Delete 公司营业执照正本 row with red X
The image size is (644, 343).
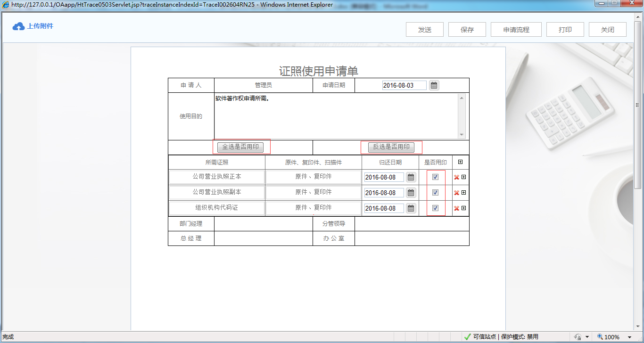456,178
